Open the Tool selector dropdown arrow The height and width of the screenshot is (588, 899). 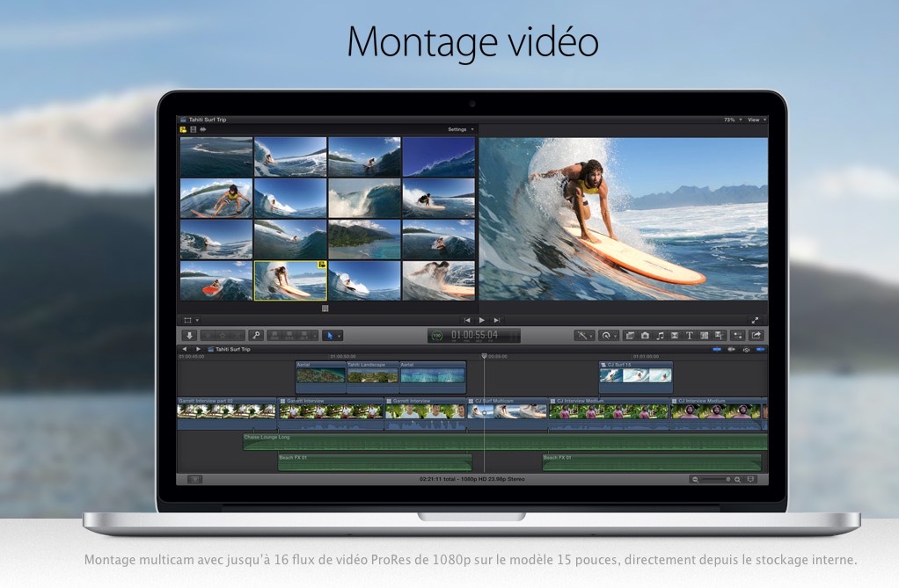coord(340,336)
